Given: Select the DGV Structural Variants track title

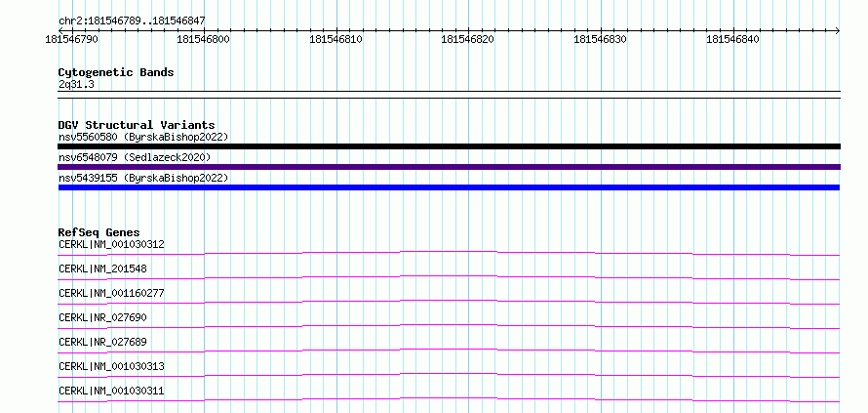Looking at the screenshot, I should [x=137, y=125].
